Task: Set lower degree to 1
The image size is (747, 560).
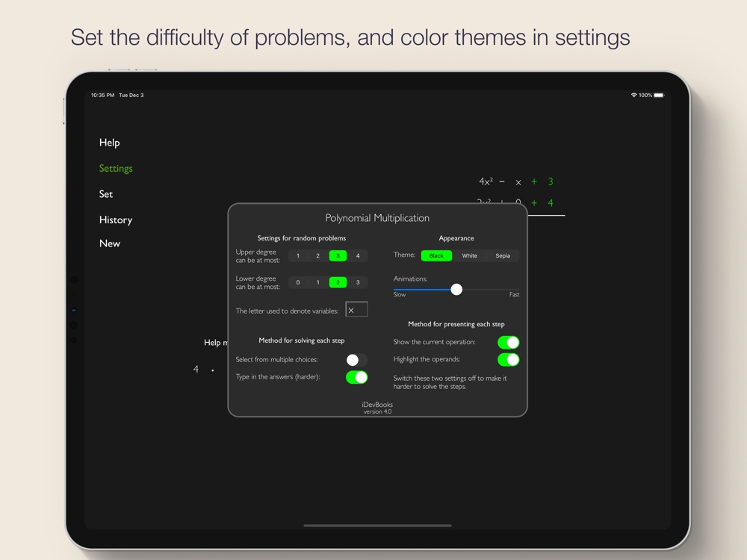Action: click(317, 282)
